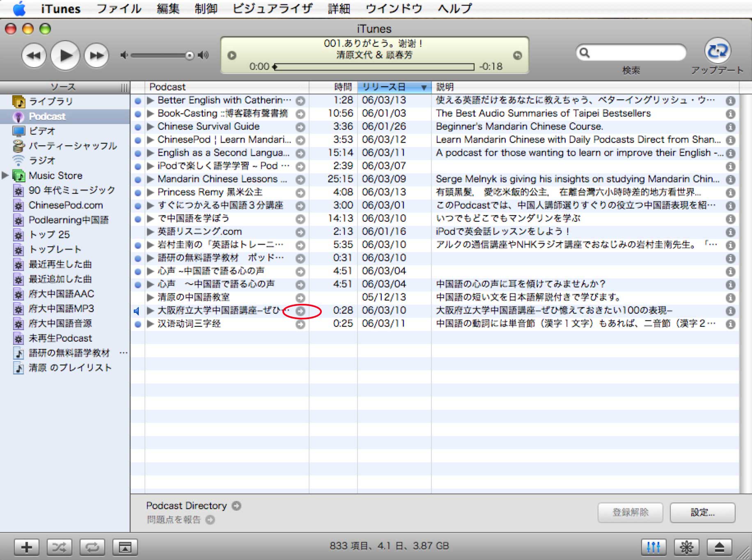Click info icon for 清原の中国語教室 row

click(730, 298)
